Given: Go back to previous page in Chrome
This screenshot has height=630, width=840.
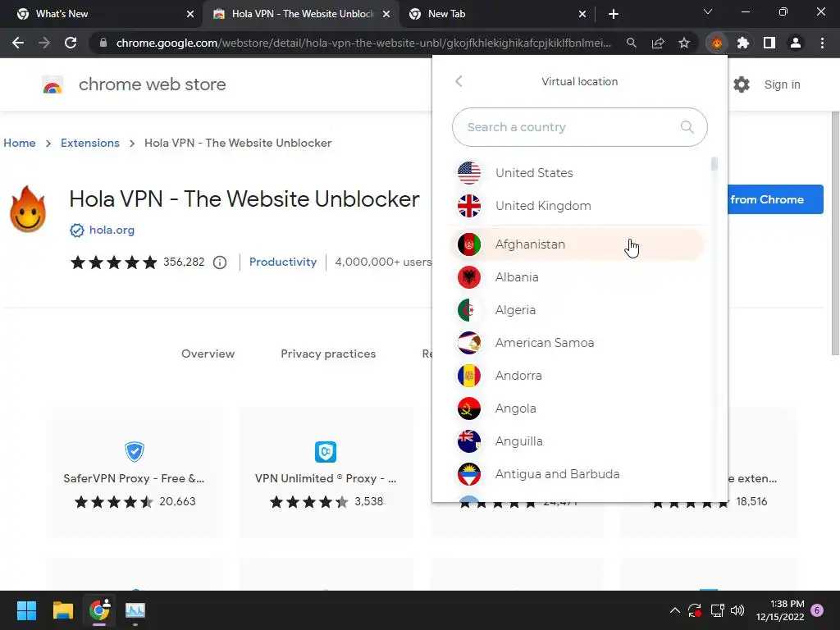Looking at the screenshot, I should (18, 43).
